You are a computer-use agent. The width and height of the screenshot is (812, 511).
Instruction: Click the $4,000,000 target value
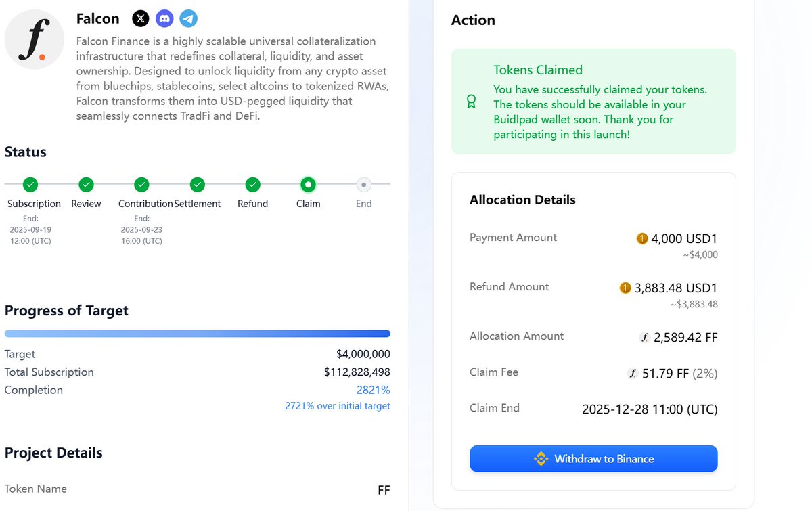coord(363,354)
